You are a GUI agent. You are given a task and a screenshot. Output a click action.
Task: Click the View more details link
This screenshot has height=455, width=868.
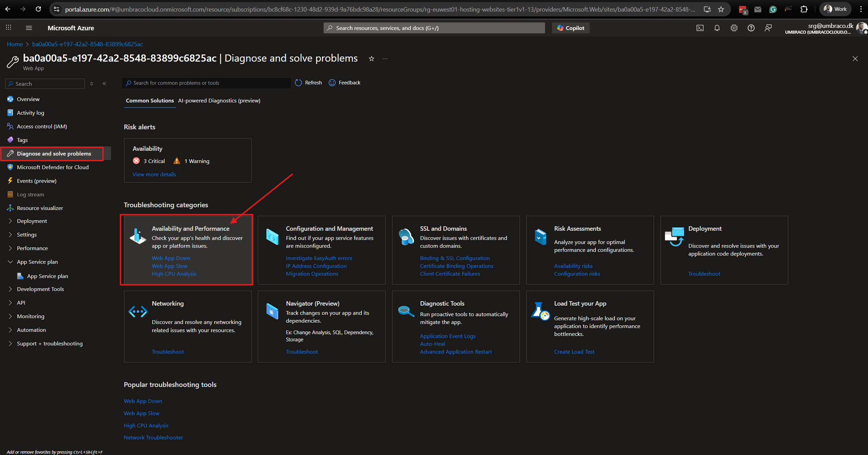[x=154, y=174]
